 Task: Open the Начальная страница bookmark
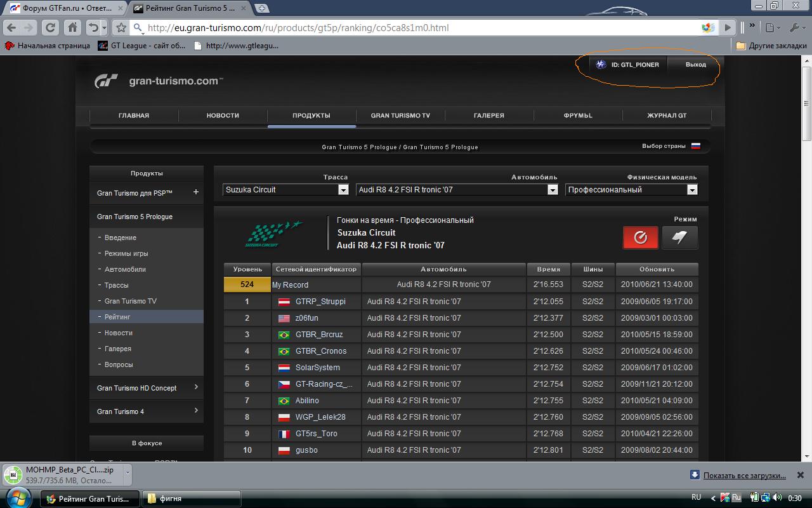pos(47,46)
